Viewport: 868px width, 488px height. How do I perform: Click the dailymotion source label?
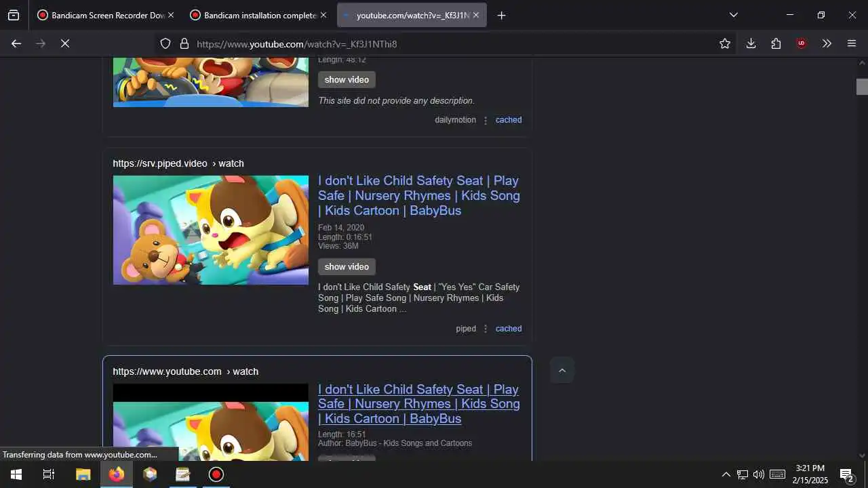point(455,120)
